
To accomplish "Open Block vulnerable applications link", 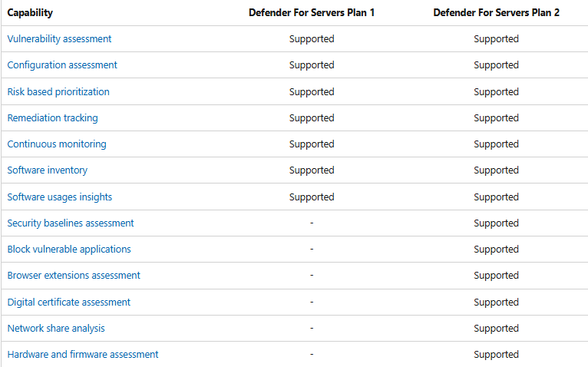I will (x=69, y=250).
